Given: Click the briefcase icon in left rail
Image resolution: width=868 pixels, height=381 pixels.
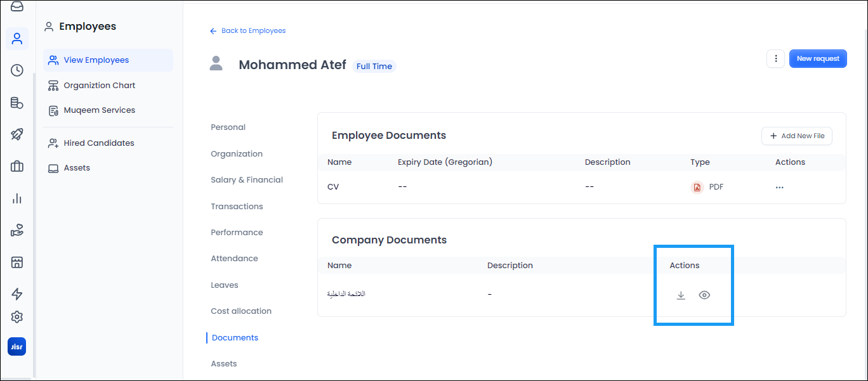Looking at the screenshot, I should (17, 167).
